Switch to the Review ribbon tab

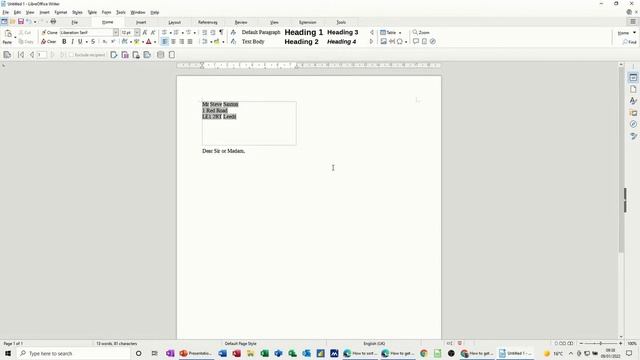click(x=241, y=22)
